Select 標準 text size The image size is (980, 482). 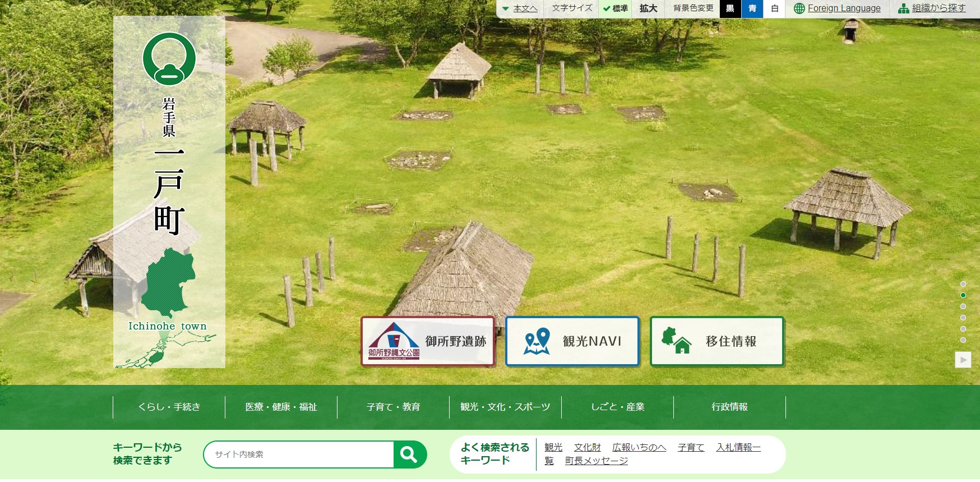coord(616,8)
